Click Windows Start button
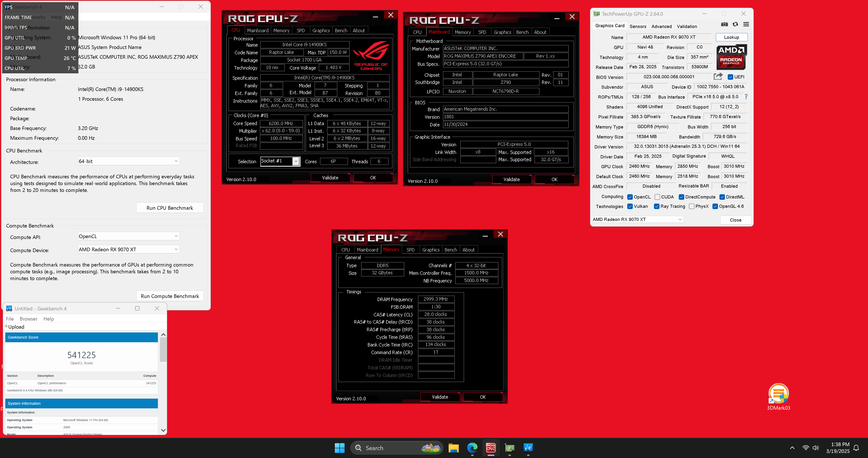 click(339, 448)
